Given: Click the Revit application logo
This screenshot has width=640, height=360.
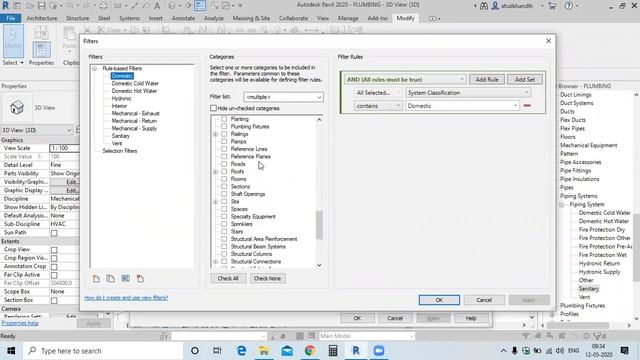Looking at the screenshot, I should coord(6,6).
